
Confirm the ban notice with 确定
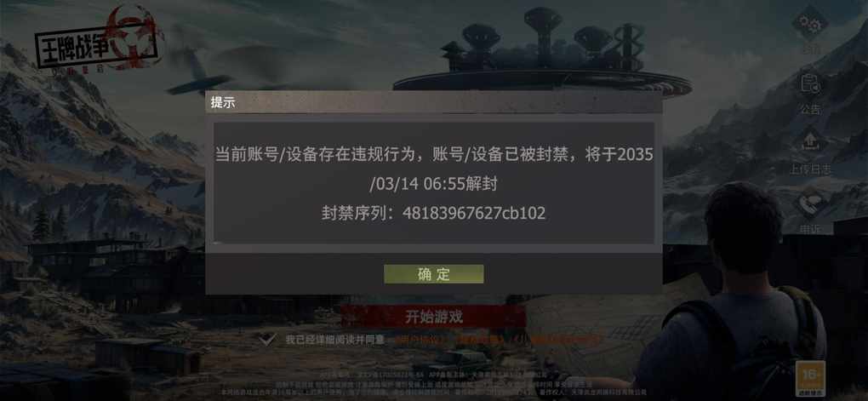coord(434,274)
